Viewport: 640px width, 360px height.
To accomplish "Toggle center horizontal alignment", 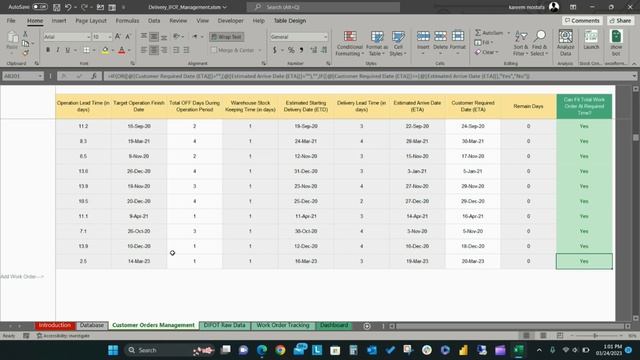I will pos(153,50).
